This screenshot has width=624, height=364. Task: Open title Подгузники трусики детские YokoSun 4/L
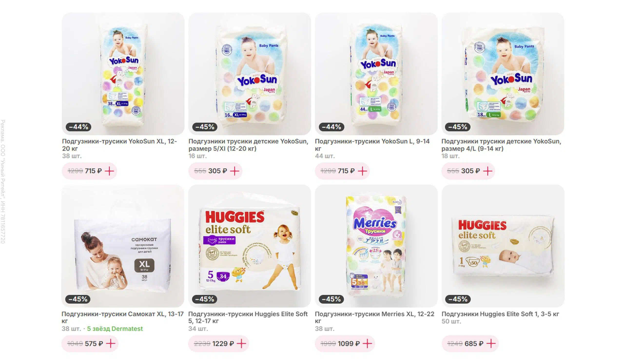point(501,145)
